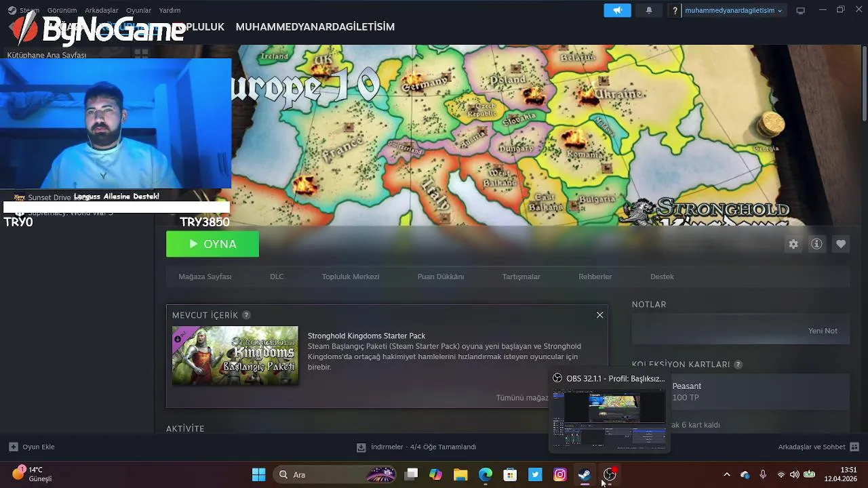
Task: Click Yeni Not to add a note
Action: coord(823,331)
